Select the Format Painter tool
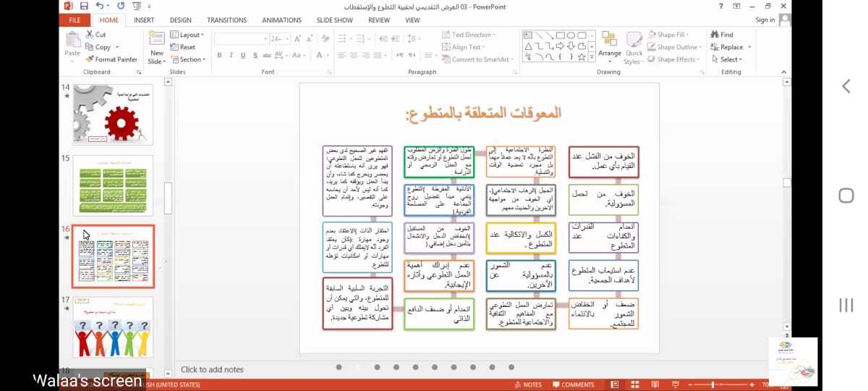 click(111, 59)
